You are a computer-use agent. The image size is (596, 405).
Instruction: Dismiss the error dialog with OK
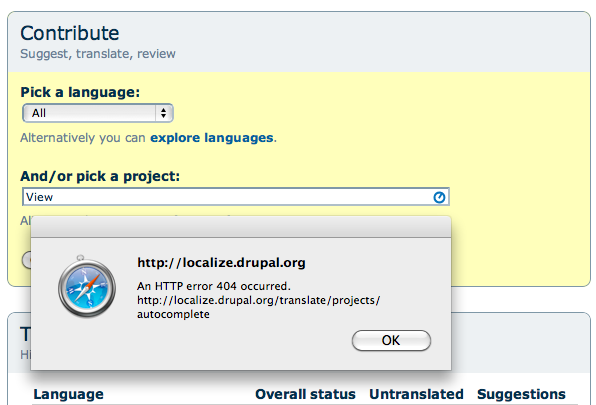[391, 340]
